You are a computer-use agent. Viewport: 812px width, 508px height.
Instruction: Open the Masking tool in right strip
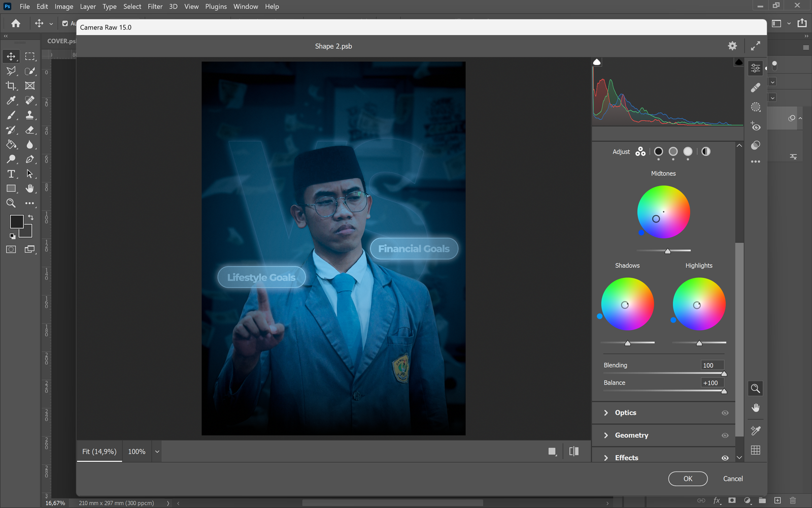coord(756,107)
